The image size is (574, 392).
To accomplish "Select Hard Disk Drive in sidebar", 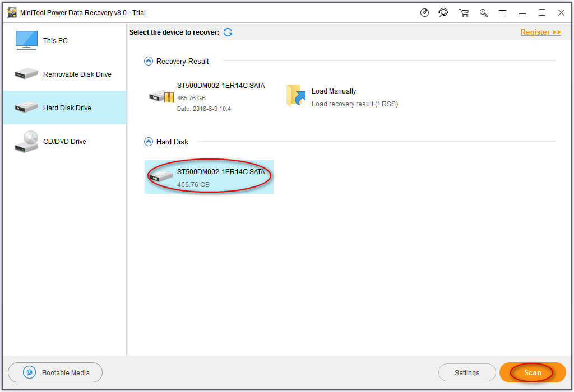I will 64,108.
